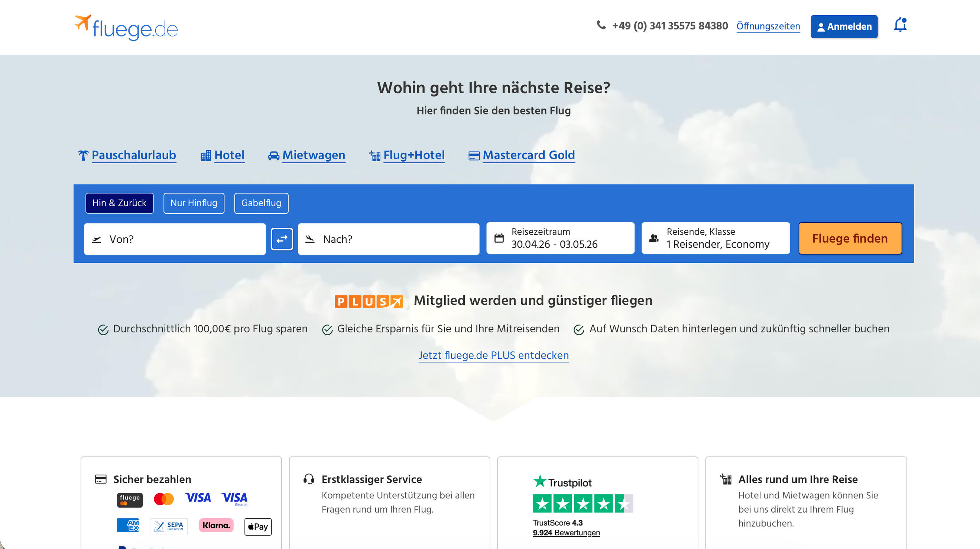
Task: Click 'TrustScore 4.3' text
Action: 557,522
